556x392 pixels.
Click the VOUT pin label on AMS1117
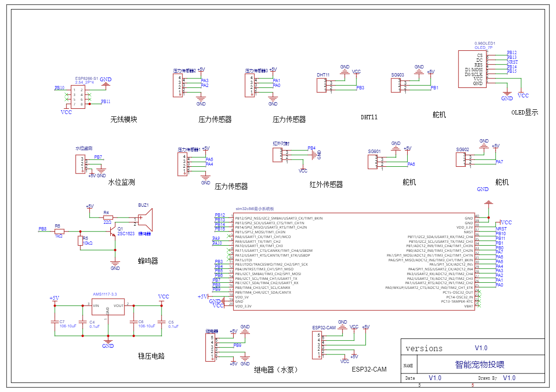tap(118, 306)
